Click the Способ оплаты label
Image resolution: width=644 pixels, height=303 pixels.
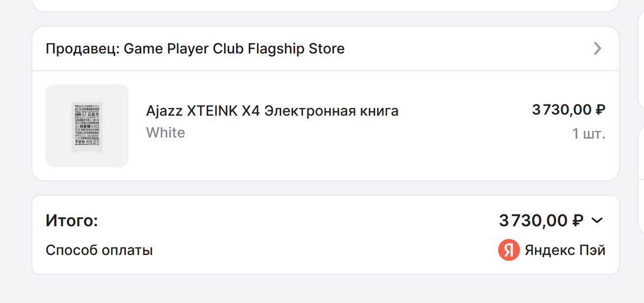click(x=99, y=250)
